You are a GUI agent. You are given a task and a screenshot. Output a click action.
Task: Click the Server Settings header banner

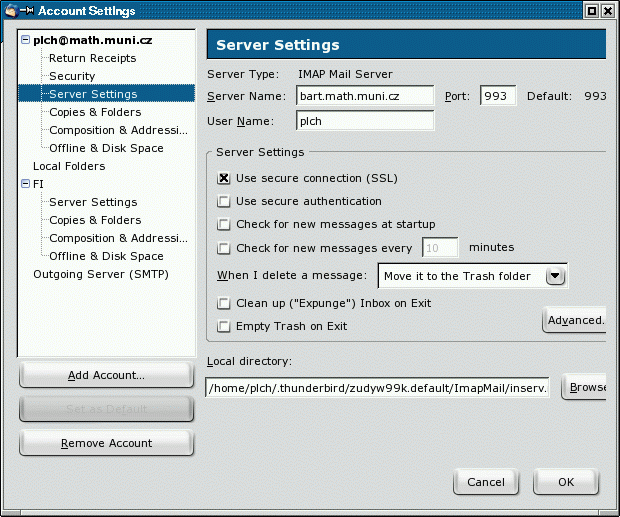tap(406, 44)
